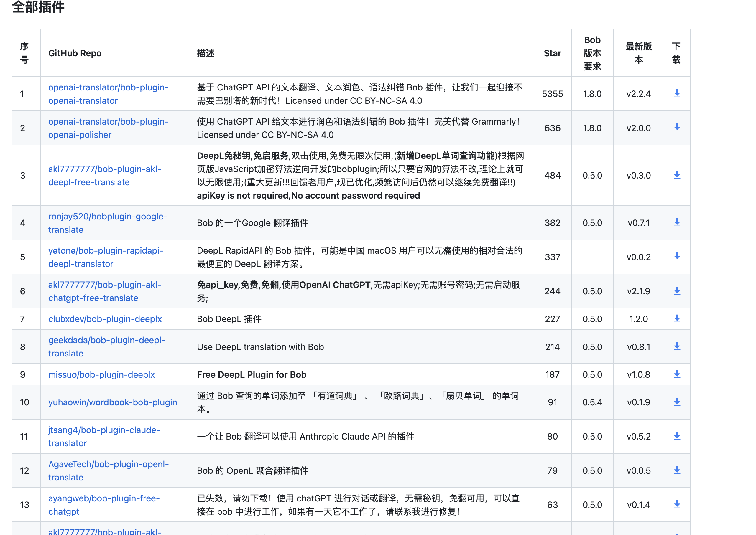Download akl chatgpt-free-translate v2.1.9

point(677,291)
